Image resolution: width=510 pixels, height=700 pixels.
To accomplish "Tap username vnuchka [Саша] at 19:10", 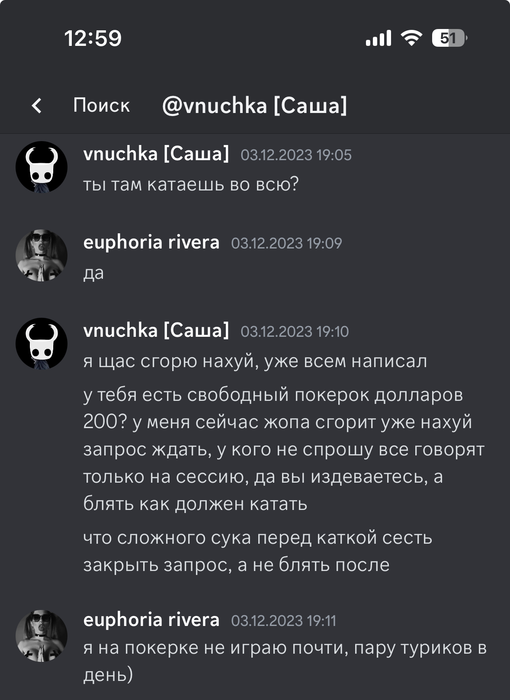I will (x=156, y=331).
